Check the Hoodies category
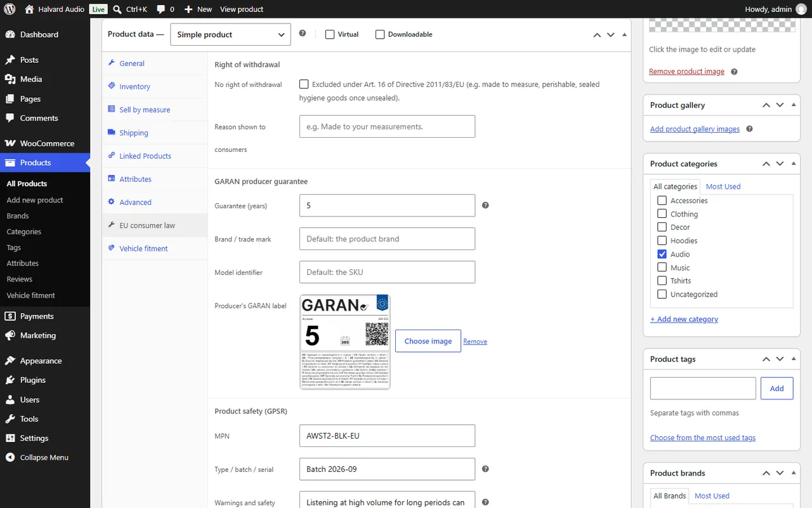 (x=662, y=241)
